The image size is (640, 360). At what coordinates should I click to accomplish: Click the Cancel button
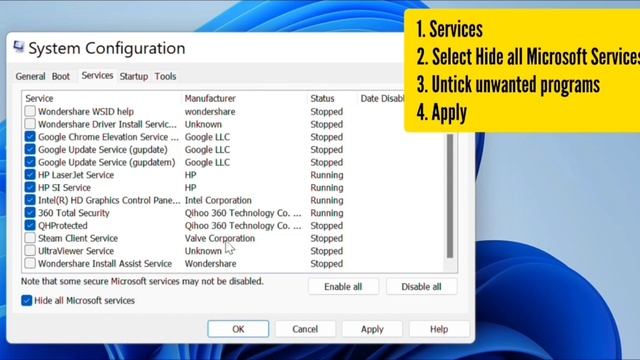(305, 329)
